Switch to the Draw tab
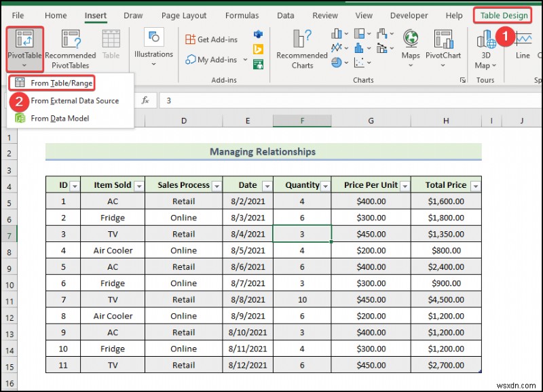Viewport: 543px width, 392px height. click(x=133, y=16)
